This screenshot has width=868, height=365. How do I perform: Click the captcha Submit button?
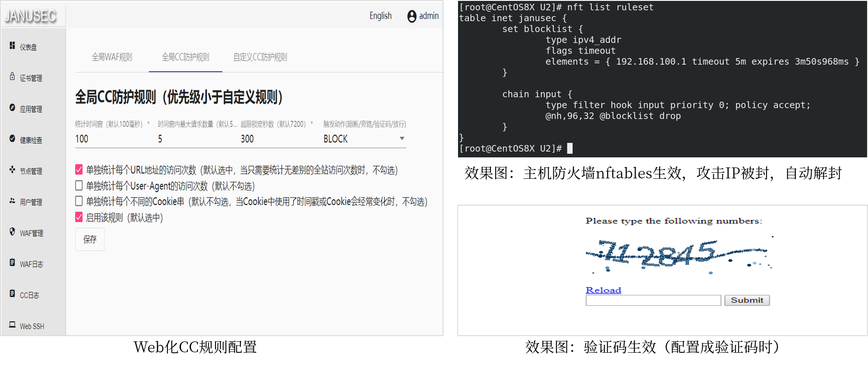point(747,300)
